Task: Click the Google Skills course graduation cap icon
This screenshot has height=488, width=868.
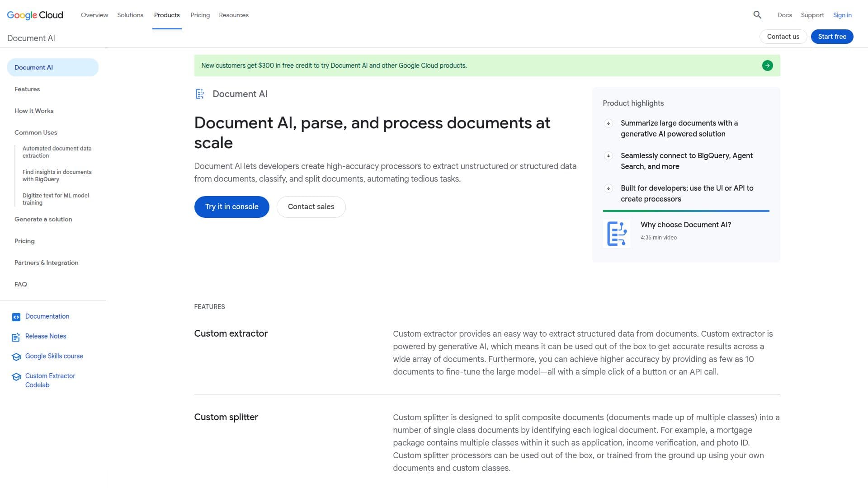Action: click(16, 357)
